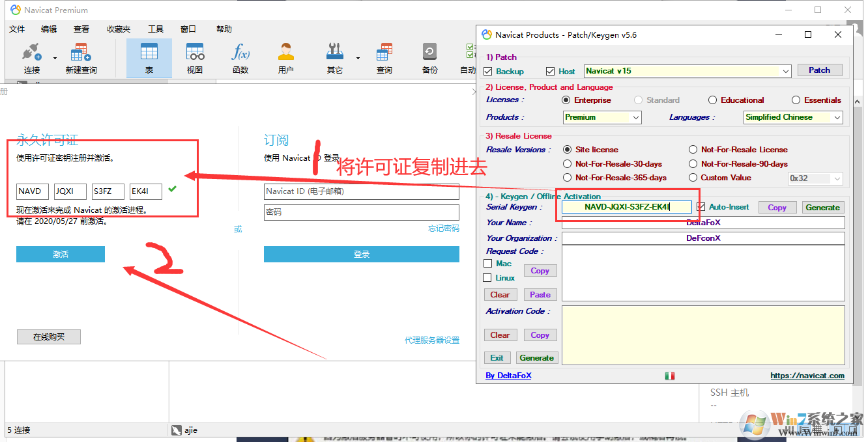Click the Patch button in the keygen
This screenshot has width=868, height=442.
820,70
